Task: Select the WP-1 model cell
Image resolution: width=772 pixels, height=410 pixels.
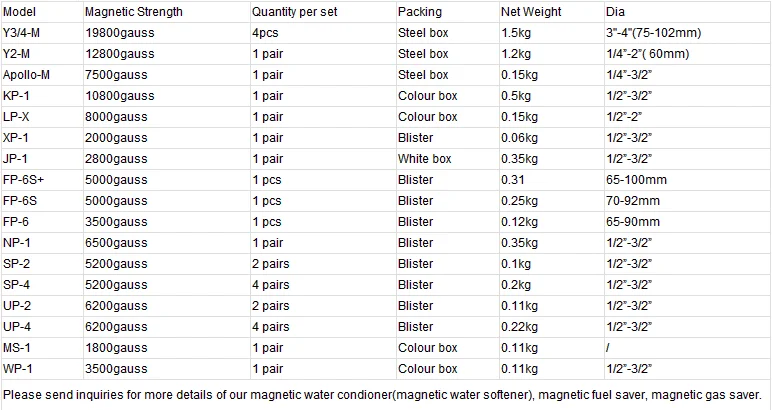Action: tap(17, 369)
